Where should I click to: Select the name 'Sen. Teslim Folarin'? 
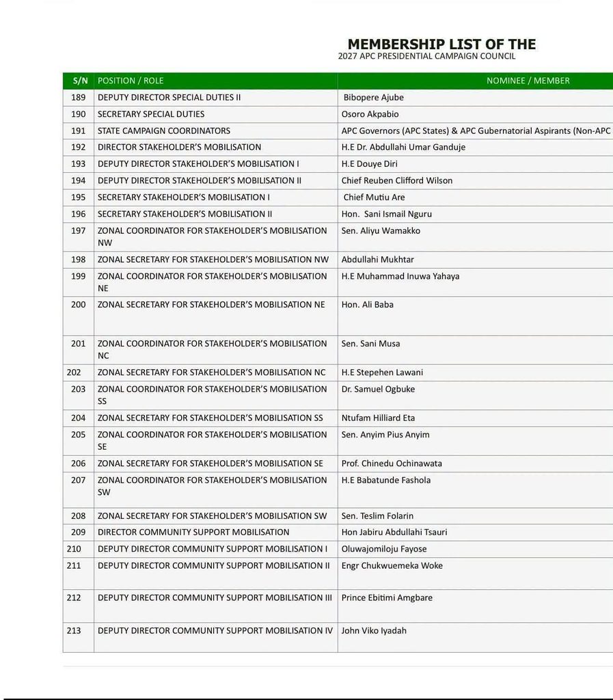pos(377,516)
